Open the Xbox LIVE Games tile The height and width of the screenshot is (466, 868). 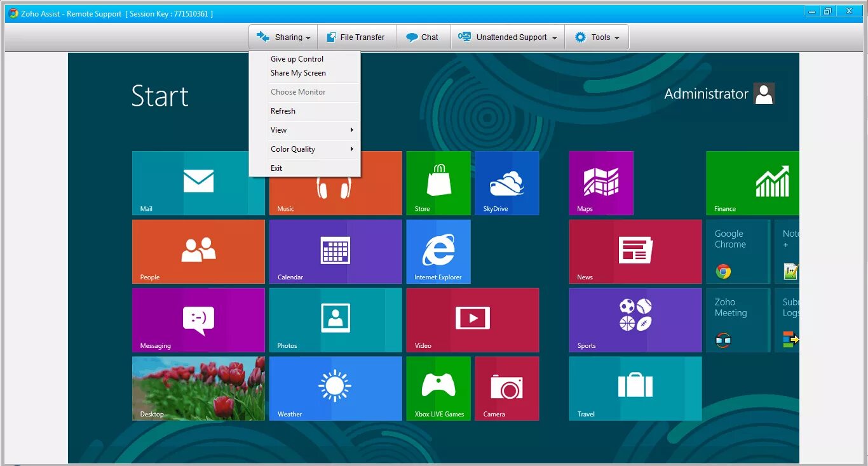(x=438, y=389)
